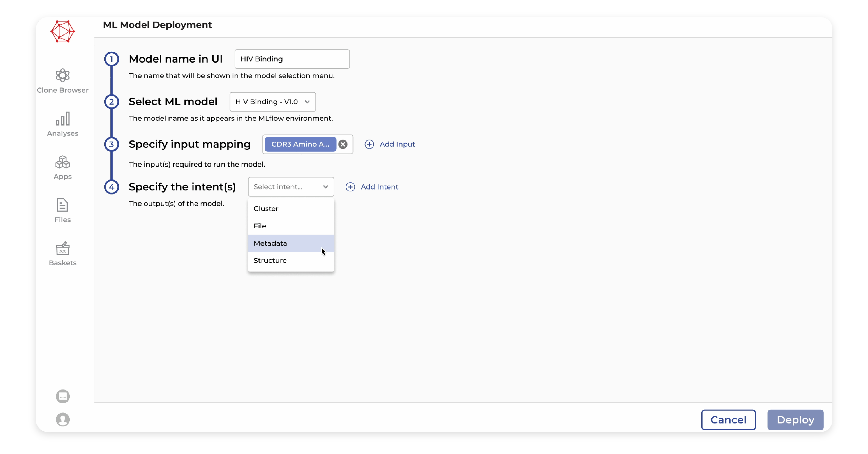The width and height of the screenshot is (868, 454).
Task: Click the red polyhedron app logo
Action: [63, 32]
